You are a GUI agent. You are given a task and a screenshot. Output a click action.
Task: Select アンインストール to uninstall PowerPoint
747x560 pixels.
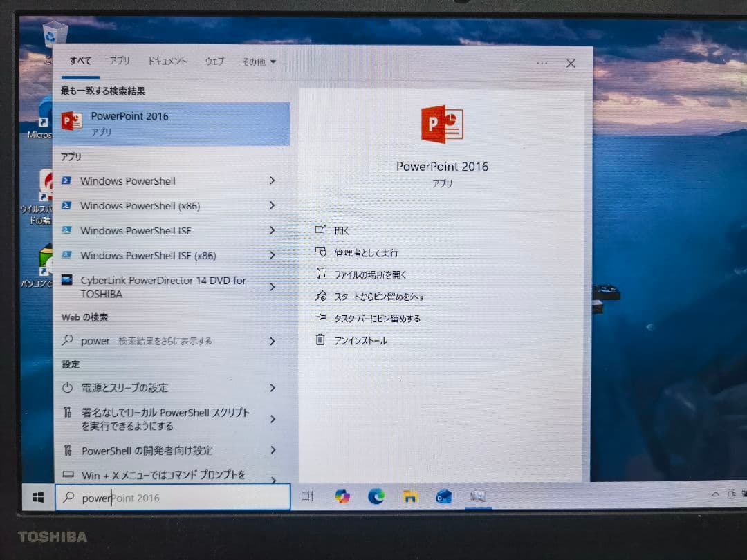(362, 340)
